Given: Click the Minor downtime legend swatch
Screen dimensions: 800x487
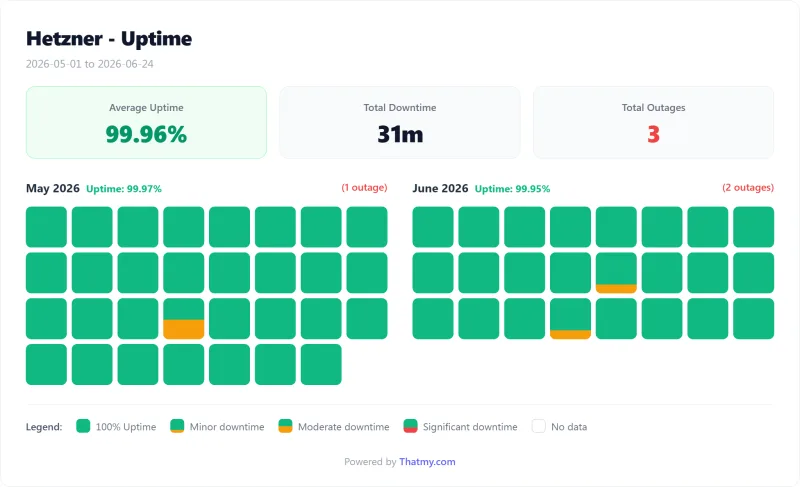Looking at the screenshot, I should click(x=177, y=426).
